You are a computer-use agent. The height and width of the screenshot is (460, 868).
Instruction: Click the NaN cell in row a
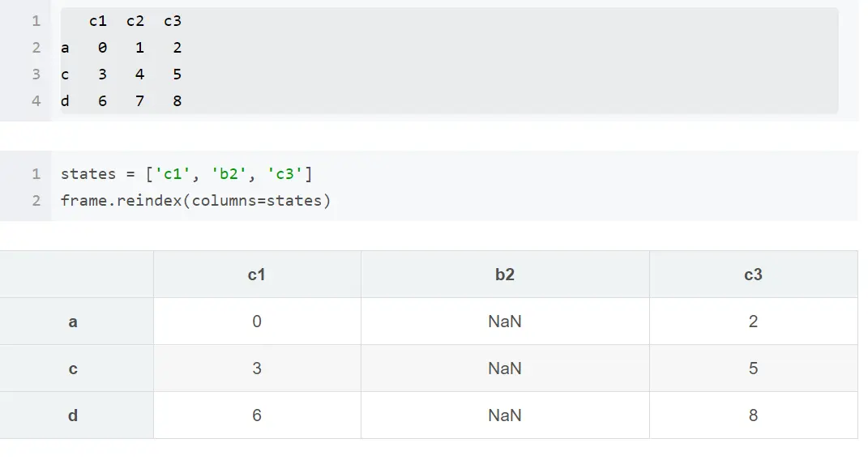[x=505, y=322]
